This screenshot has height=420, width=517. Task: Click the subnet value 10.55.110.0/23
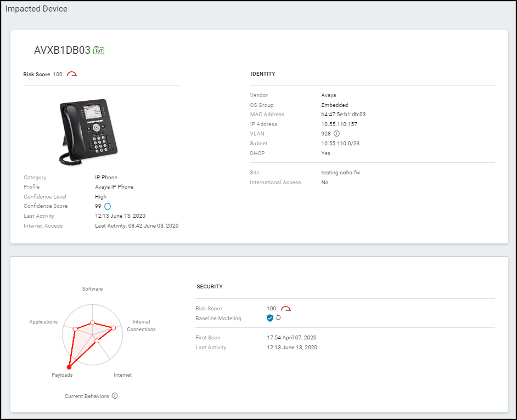click(x=340, y=144)
